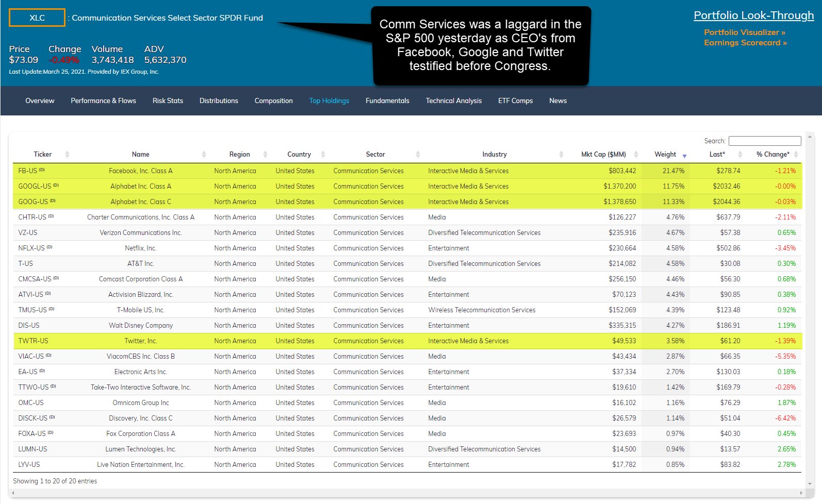Screen dimensions: 822x504
Task: Click the dividend marker next to CMCSA-US
Action: [56, 278]
